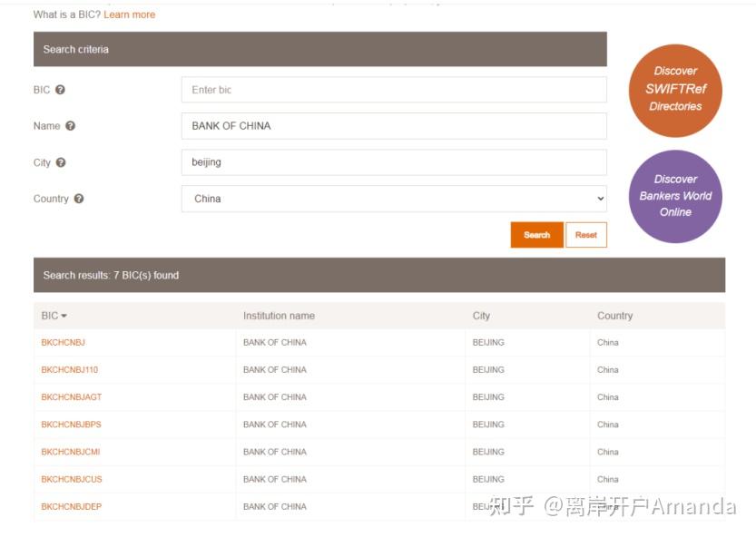Select the BKCHCNBJ110 BIC code
This screenshot has height=537, width=756.
click(x=70, y=370)
